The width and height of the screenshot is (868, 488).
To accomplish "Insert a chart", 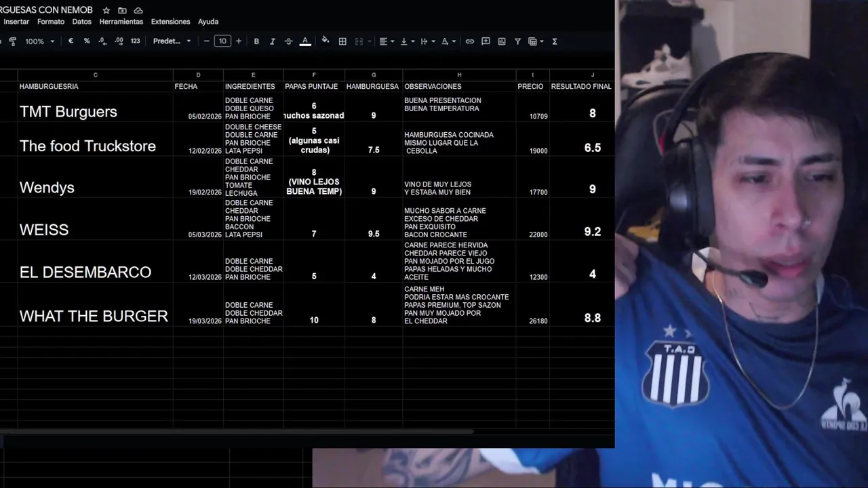I will click(x=502, y=41).
